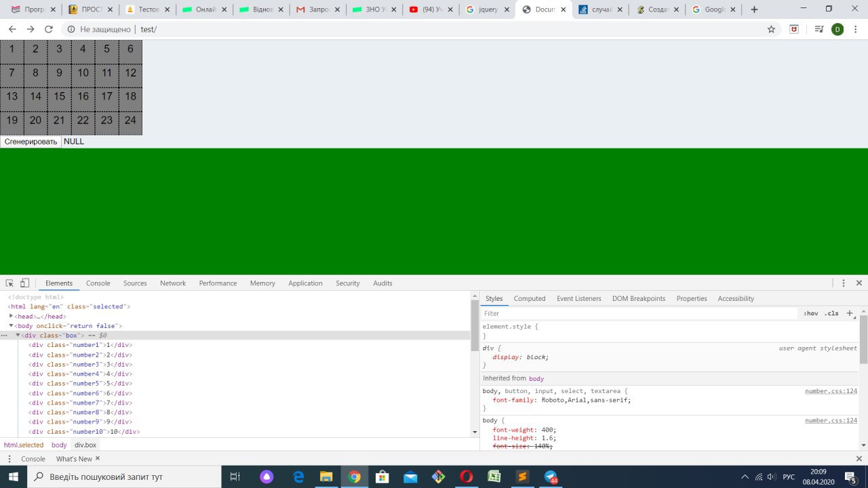Viewport: 868px width, 488px height.
Task: Open DevTools customize three-dot menu
Action: tap(844, 283)
